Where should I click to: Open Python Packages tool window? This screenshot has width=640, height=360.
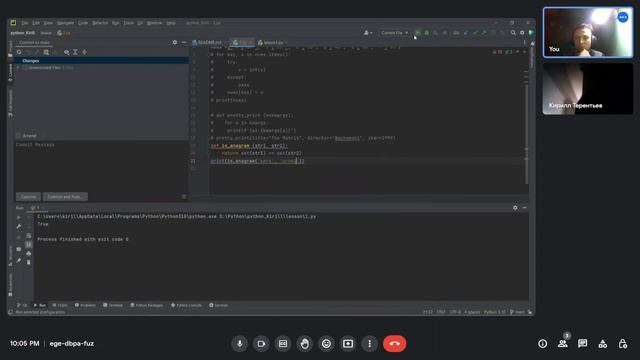(x=147, y=305)
